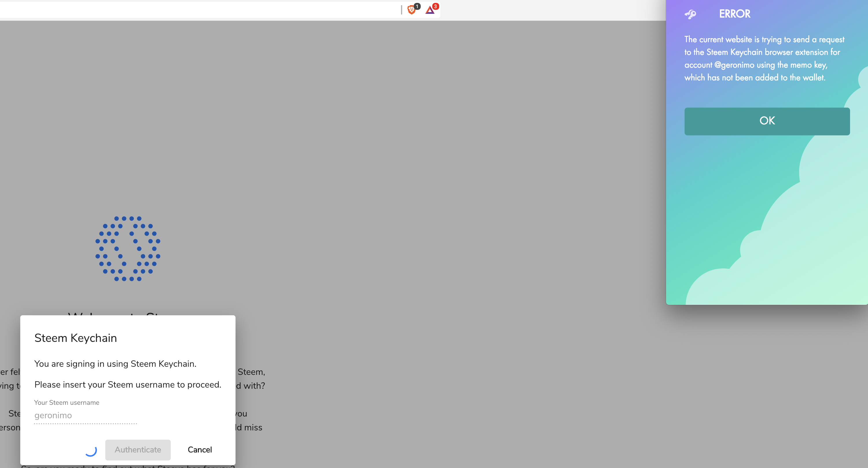Click the memo key error message text
This screenshot has height=468, width=868.
(764, 58)
